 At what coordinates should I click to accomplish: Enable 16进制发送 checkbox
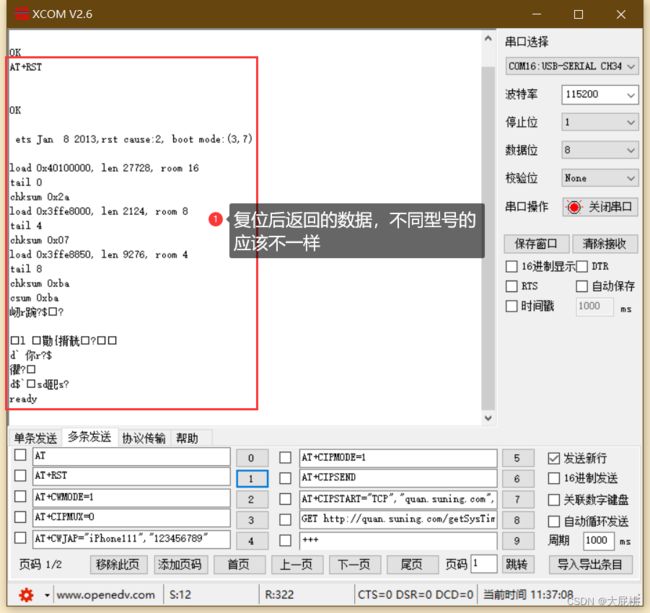pos(554,479)
